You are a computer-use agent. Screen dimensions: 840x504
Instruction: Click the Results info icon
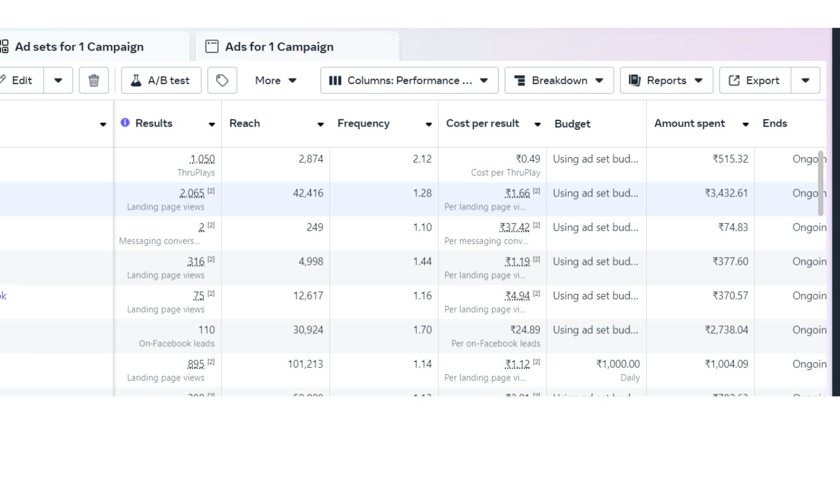(125, 123)
